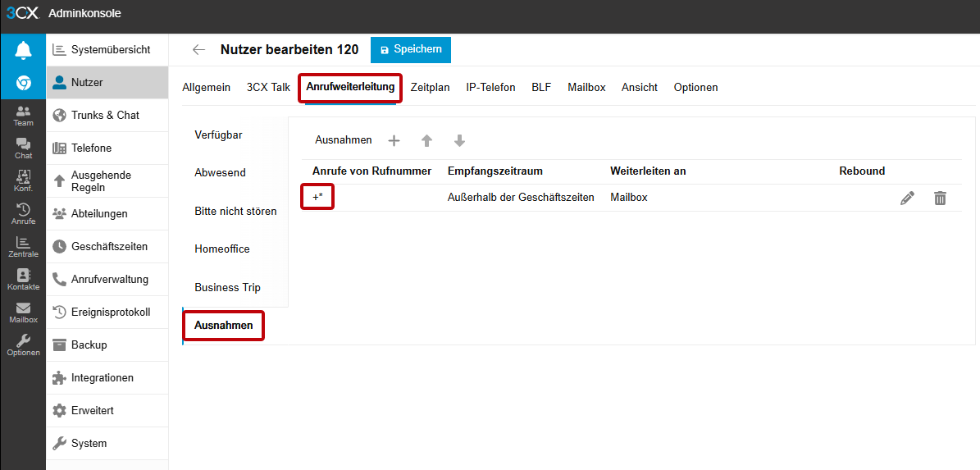Delete the +* exception with trash icon

tap(940, 198)
